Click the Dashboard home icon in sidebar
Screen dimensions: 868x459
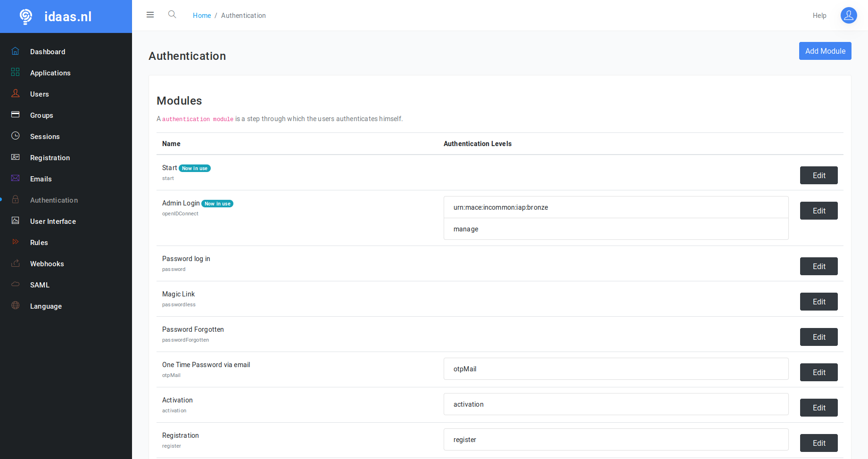point(16,51)
